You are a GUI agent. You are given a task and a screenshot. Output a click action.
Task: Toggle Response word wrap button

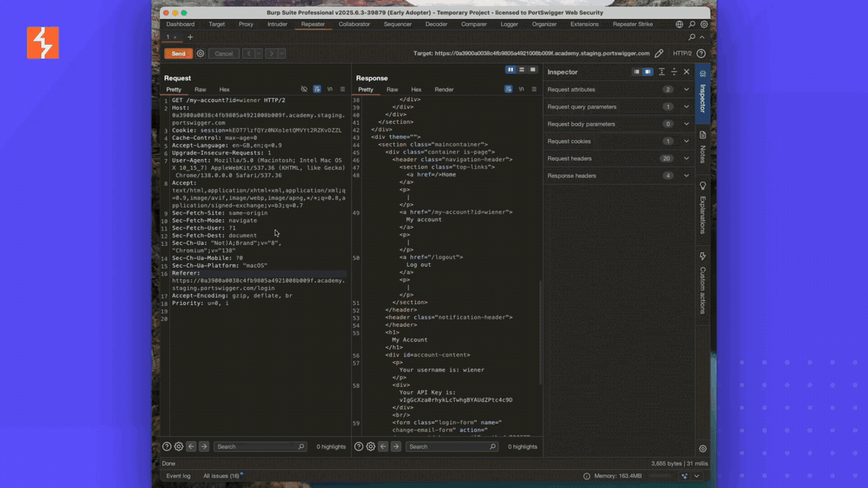(509, 90)
